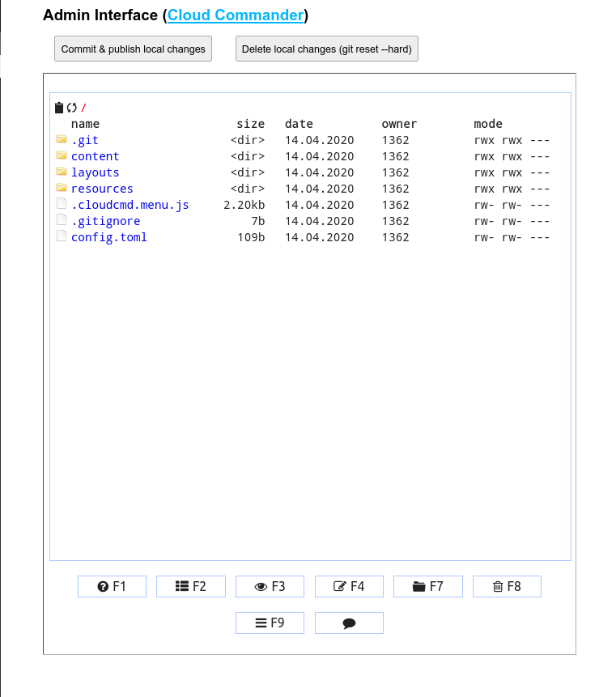Viewport: 616px width, 697px height.
Task: Select the .git folder icon
Action: click(x=62, y=139)
